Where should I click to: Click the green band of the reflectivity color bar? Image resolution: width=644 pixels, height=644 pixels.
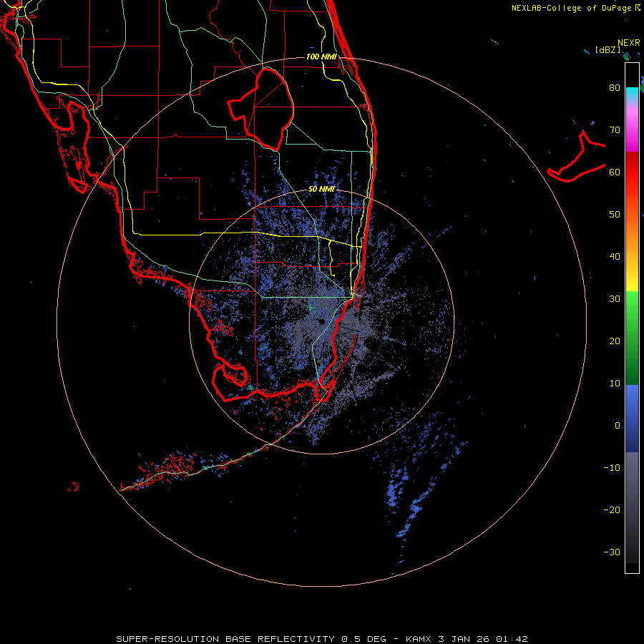(x=632, y=338)
